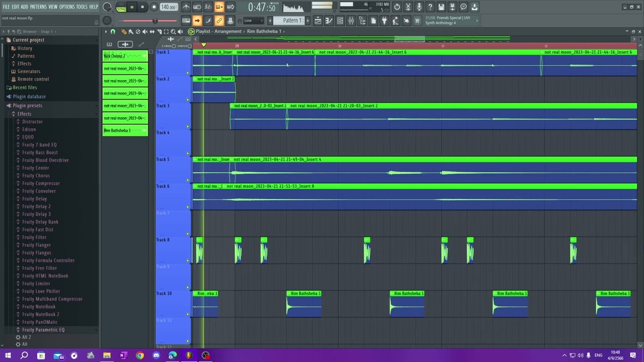The image size is (644, 362).
Task: Stop playback with the stop button
Action: [x=142, y=7]
